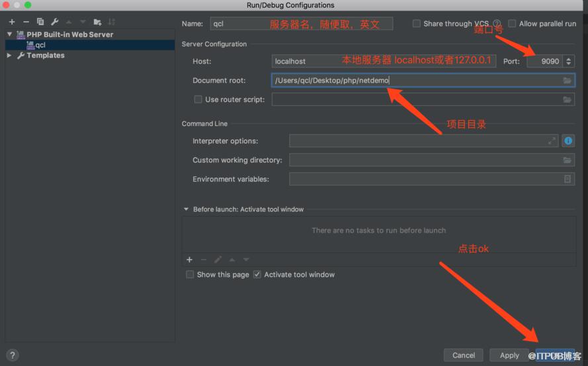Click the blue Interpreter options info icon
The image size is (588, 366).
tap(568, 141)
